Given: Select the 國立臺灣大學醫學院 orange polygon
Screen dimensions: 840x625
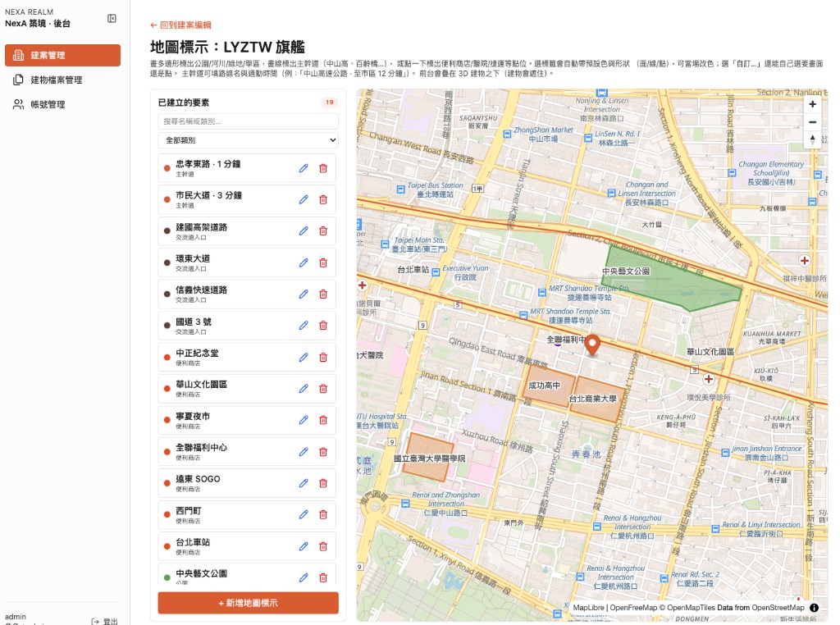Looking at the screenshot, I should pos(428,457).
